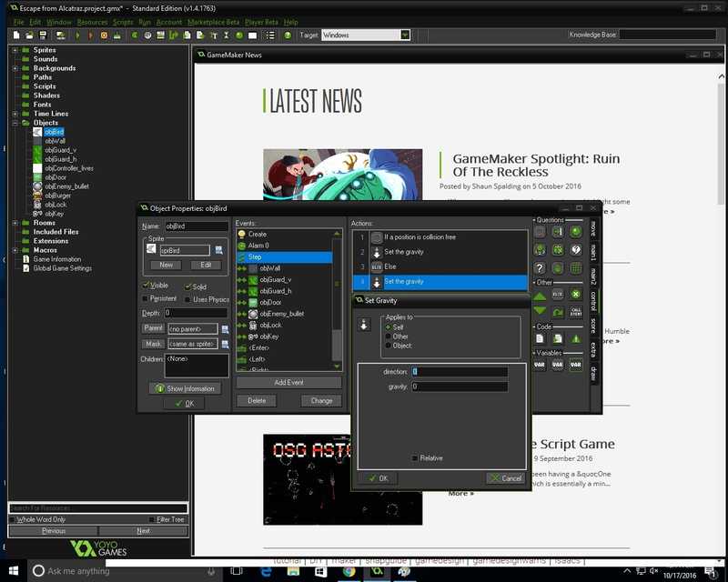Click the green Exit Event X icon
The width and height of the screenshot is (728, 582).
point(575,294)
